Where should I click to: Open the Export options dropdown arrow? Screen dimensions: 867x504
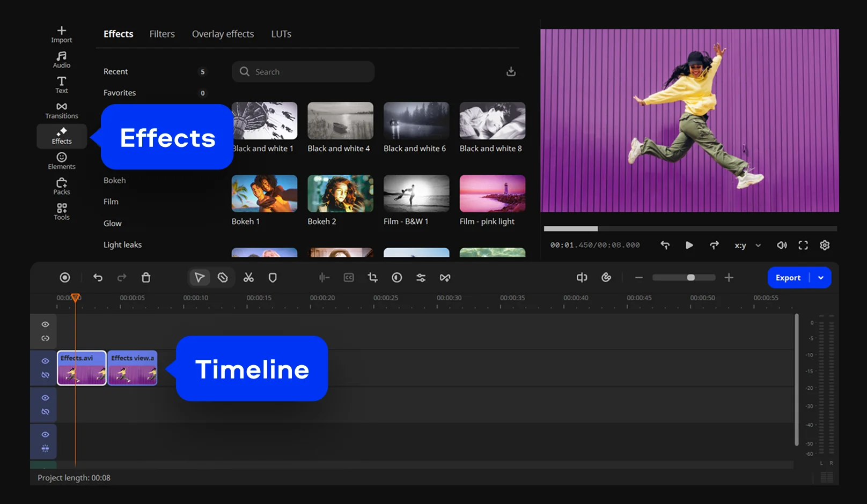821,278
